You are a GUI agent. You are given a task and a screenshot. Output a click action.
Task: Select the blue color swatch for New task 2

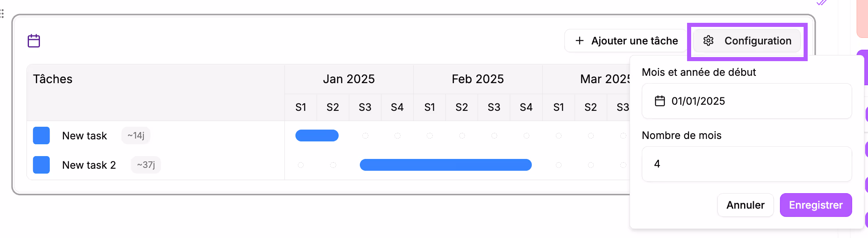point(41,165)
